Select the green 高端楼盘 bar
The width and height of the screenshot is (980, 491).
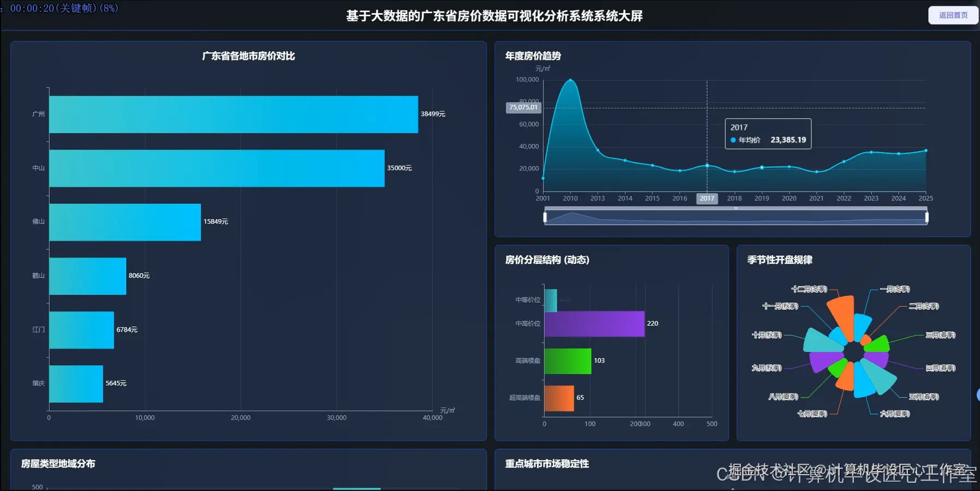[x=568, y=361]
